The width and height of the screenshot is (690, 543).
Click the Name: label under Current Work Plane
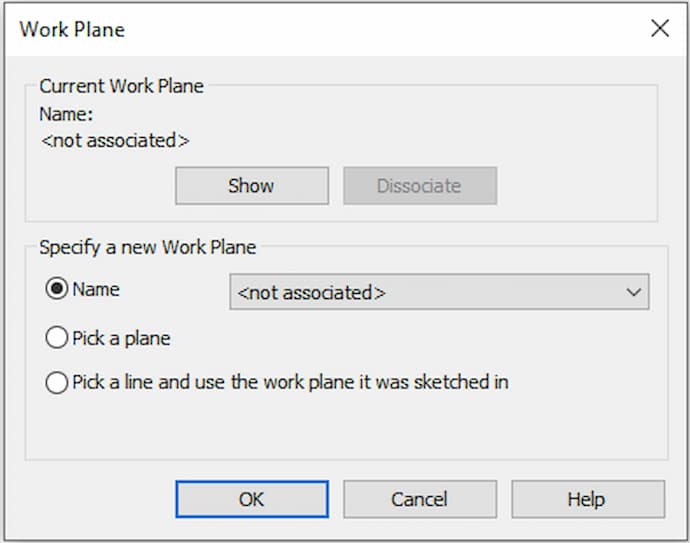point(66,115)
